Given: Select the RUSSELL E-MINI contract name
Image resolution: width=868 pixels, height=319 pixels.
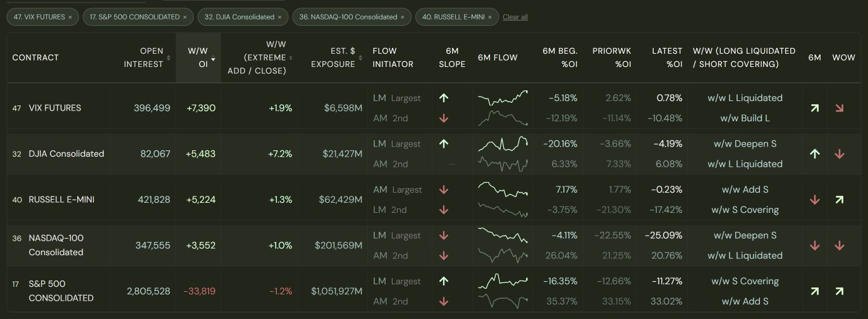Looking at the screenshot, I should point(60,200).
